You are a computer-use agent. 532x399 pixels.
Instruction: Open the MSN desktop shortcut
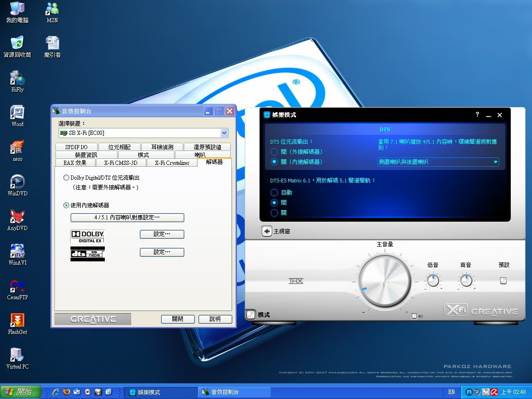(52, 12)
